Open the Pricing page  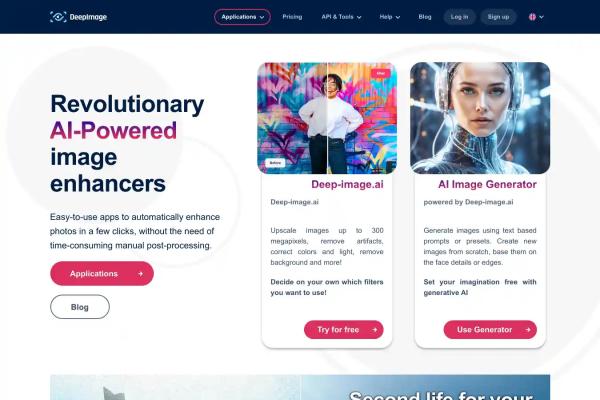(292, 17)
